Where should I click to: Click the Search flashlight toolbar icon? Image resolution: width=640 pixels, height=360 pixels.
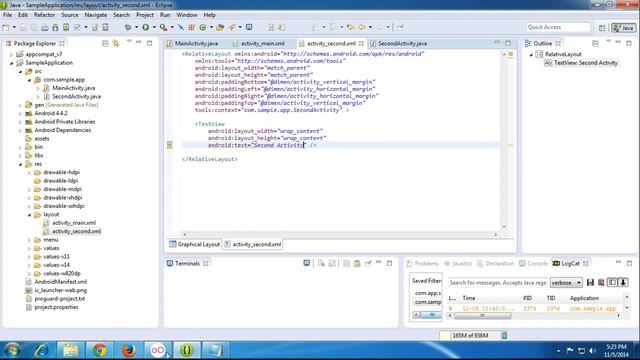click(232, 27)
